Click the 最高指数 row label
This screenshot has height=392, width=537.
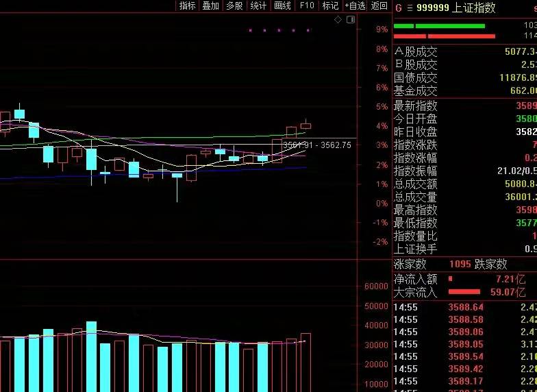[x=415, y=210]
